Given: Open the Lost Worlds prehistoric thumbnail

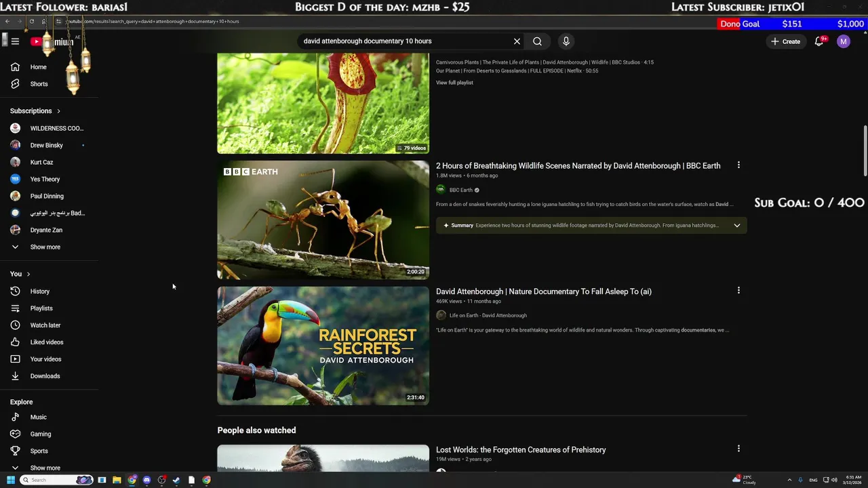Looking at the screenshot, I should pos(323,458).
